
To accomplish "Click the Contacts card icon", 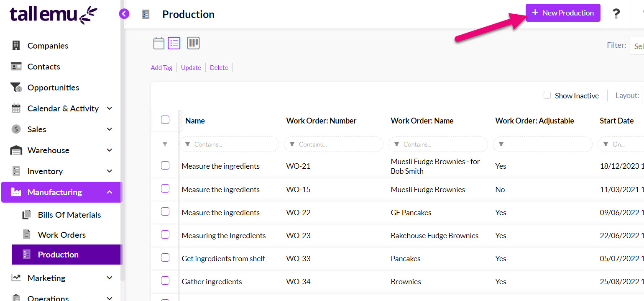I will pyautogui.click(x=16, y=67).
